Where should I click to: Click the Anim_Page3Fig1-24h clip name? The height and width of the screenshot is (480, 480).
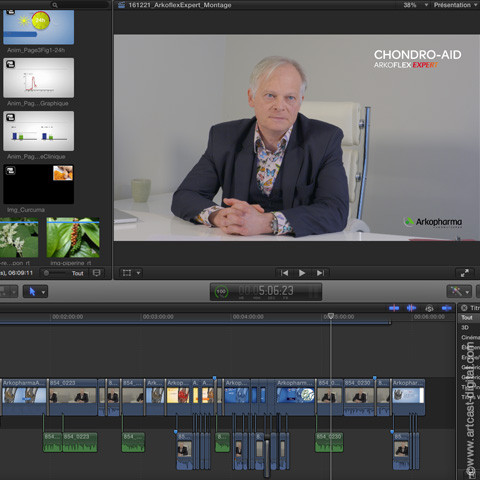pyautogui.click(x=36, y=50)
